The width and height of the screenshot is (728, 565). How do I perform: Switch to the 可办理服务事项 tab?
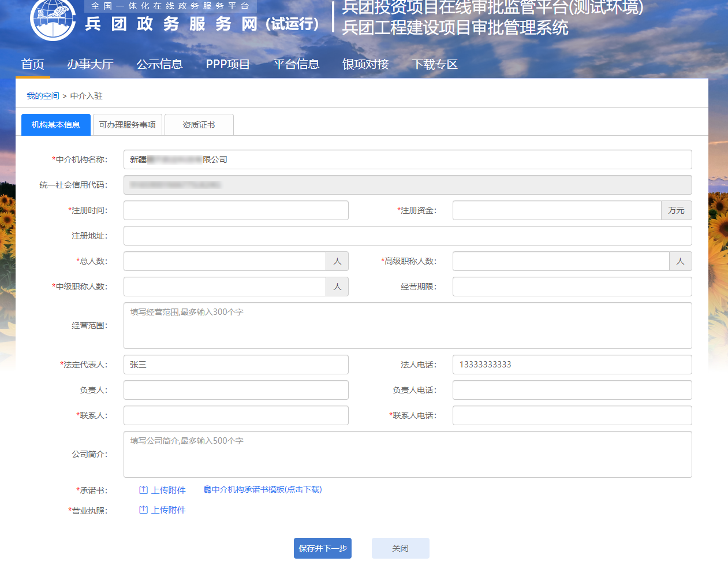(128, 125)
